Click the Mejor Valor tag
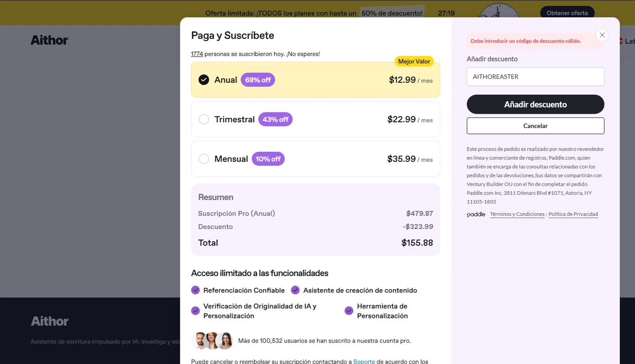The width and height of the screenshot is (635, 364). (x=414, y=61)
